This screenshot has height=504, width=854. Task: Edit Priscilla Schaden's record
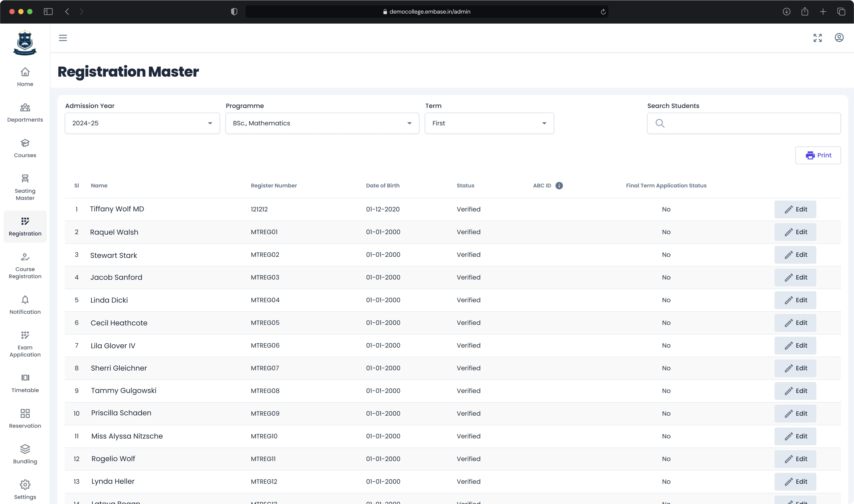point(795,414)
